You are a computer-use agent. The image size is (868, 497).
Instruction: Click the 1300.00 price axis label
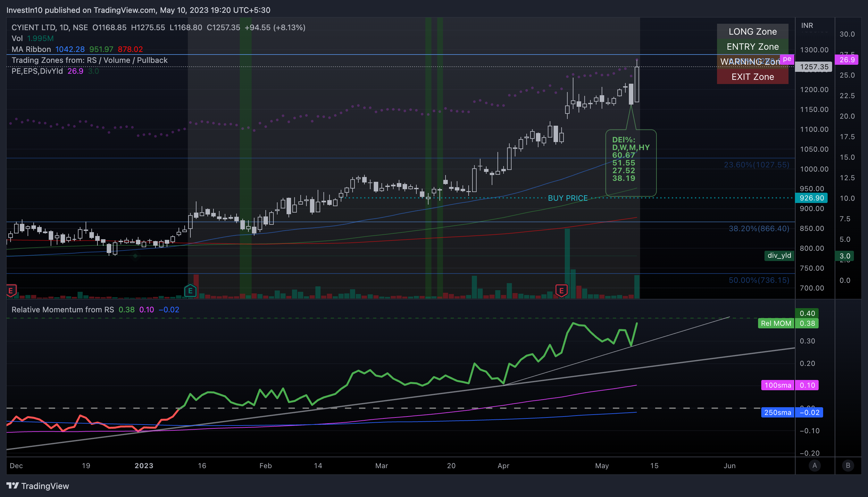click(x=814, y=50)
